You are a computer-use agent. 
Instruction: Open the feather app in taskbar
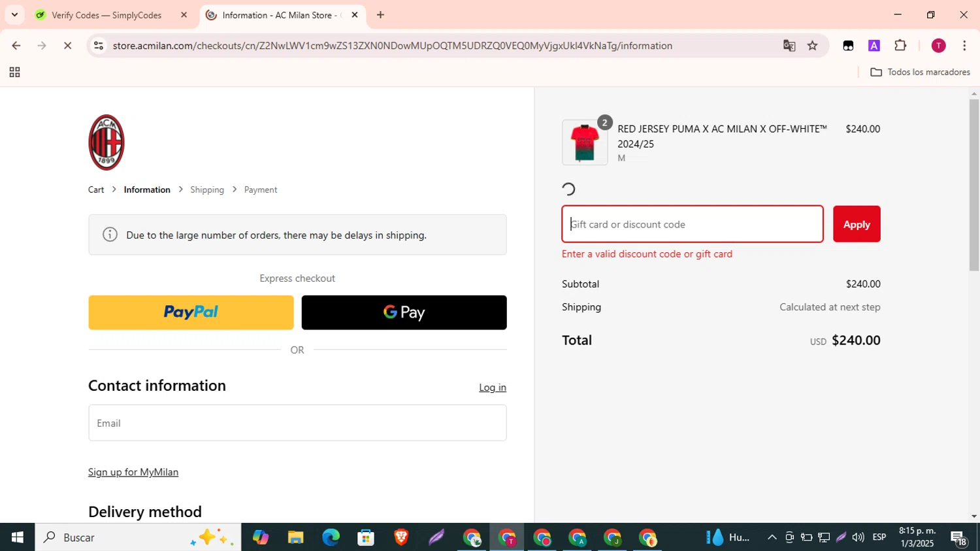click(436, 537)
